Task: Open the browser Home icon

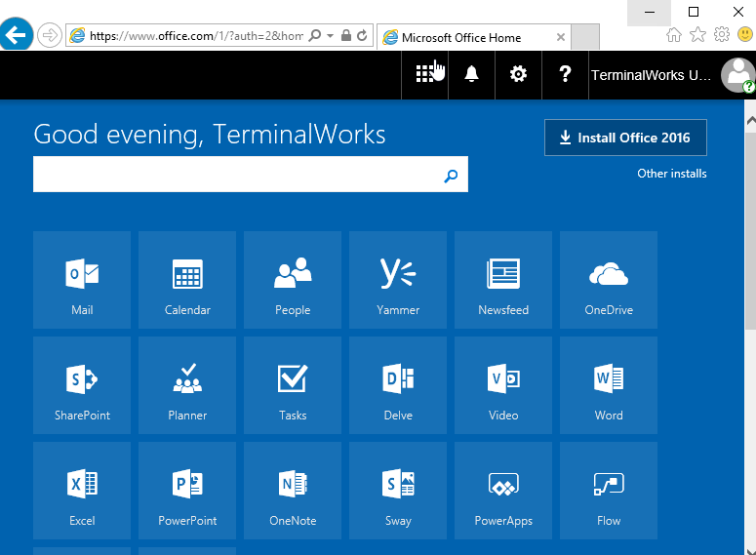Action: coord(674,35)
